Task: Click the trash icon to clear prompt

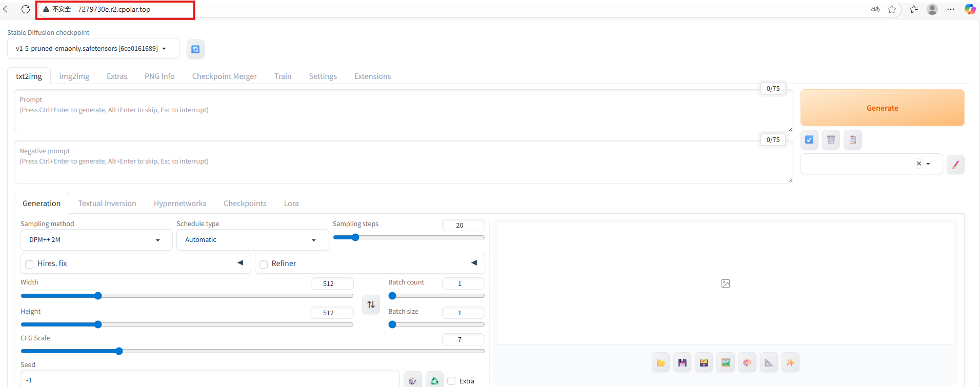Action: point(831,139)
